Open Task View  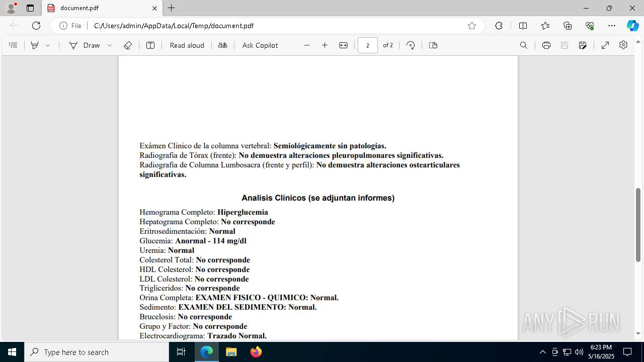tap(181, 352)
